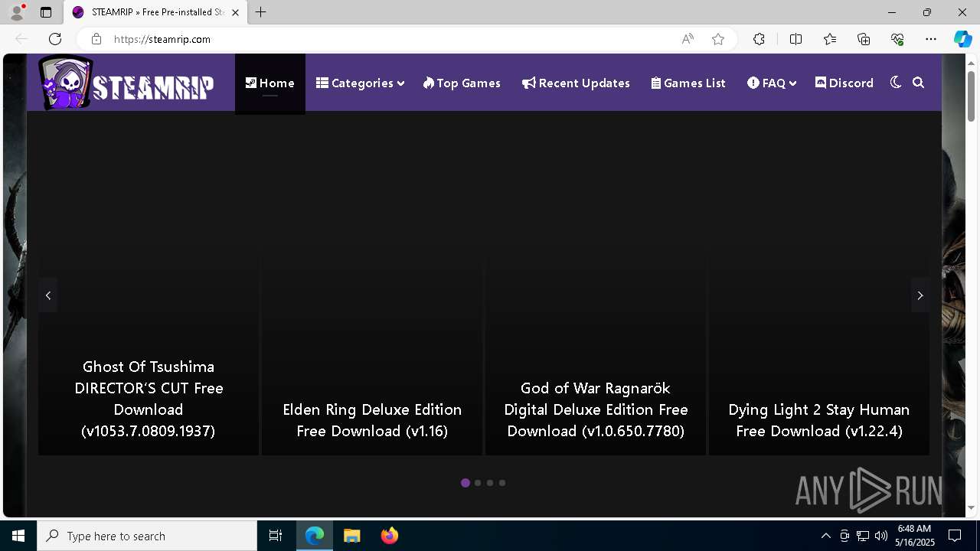980x551 pixels.
Task: Select the second carousel dot
Action: pyautogui.click(x=478, y=483)
